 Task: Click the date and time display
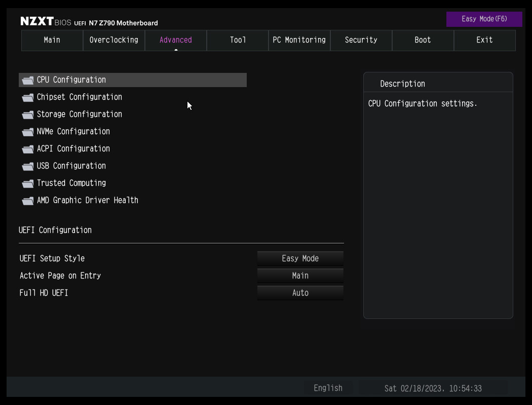point(433,388)
